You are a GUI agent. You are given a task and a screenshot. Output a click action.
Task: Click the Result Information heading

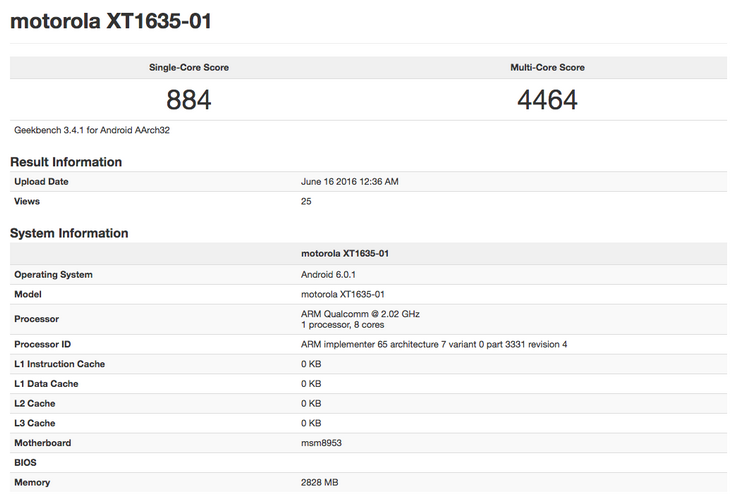pos(66,162)
